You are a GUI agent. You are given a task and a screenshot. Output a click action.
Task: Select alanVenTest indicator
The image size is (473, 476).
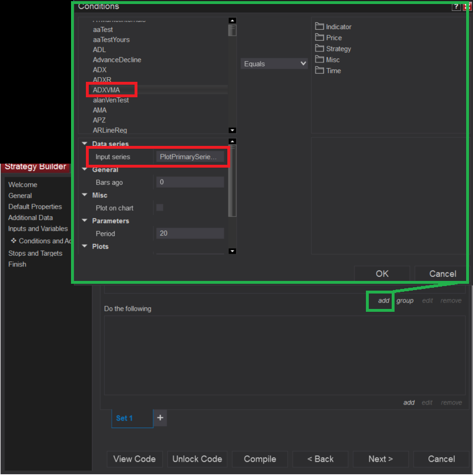(111, 100)
